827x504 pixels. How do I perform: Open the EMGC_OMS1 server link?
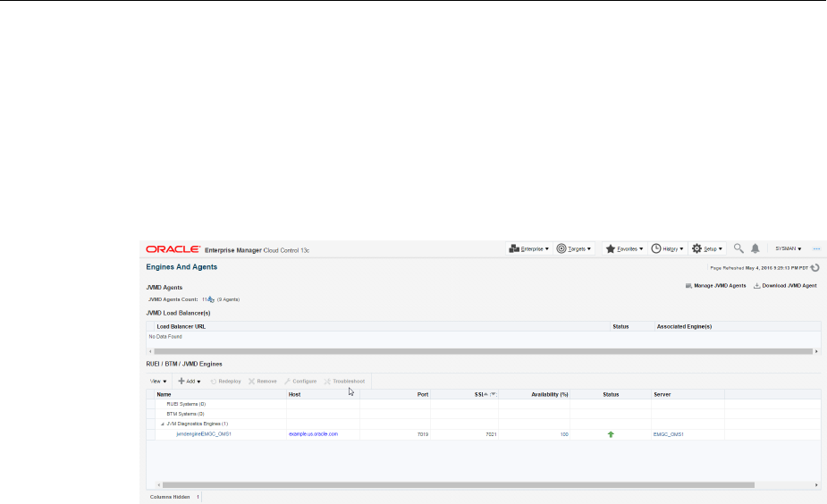(x=668, y=434)
